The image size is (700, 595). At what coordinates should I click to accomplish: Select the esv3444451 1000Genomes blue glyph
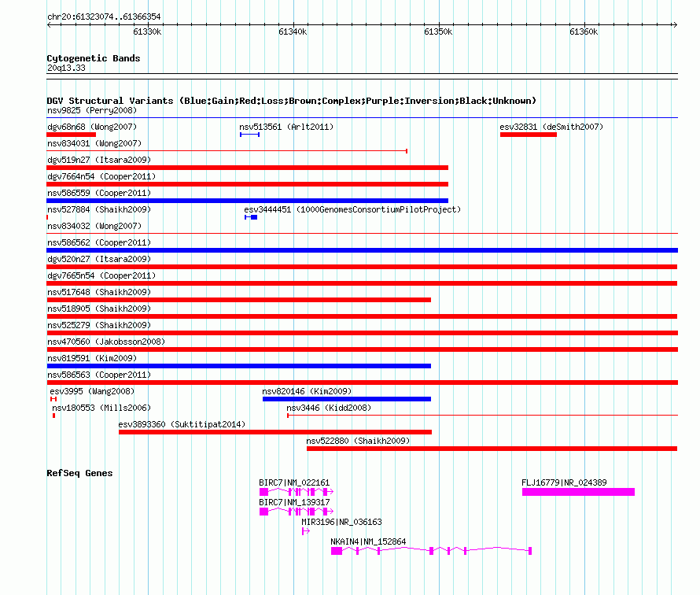pos(251,217)
